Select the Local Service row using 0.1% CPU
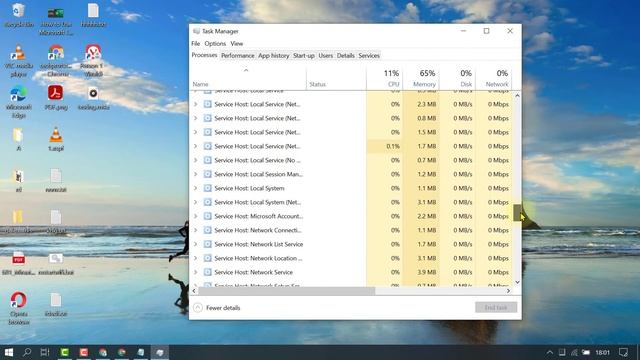Image resolution: width=640 pixels, height=360 pixels. [351, 146]
